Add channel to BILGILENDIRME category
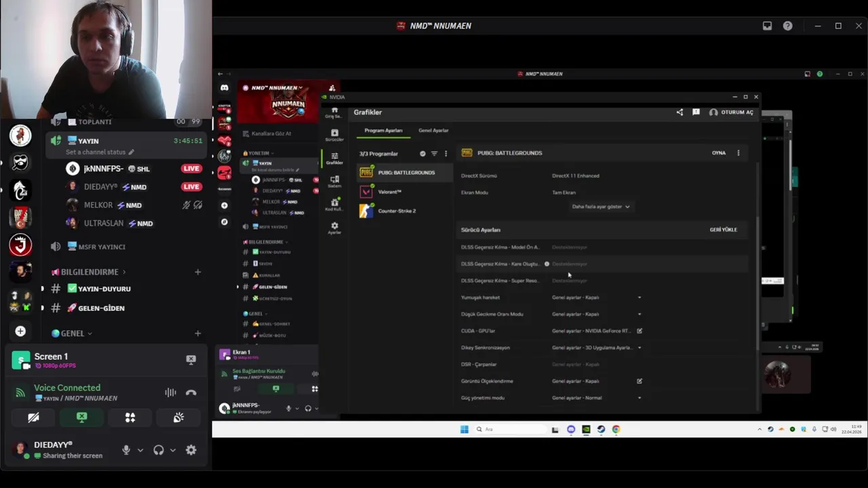Image resolution: width=868 pixels, height=488 pixels. coord(197,272)
